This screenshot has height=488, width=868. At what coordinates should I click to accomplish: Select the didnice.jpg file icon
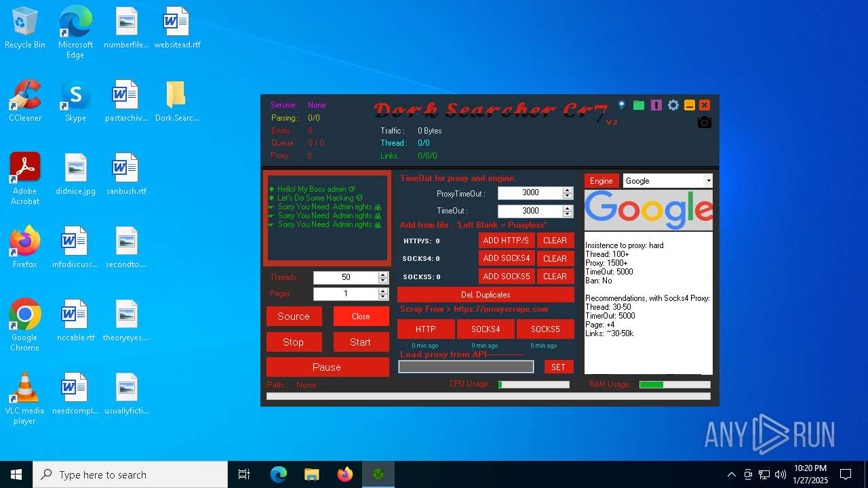pos(75,174)
